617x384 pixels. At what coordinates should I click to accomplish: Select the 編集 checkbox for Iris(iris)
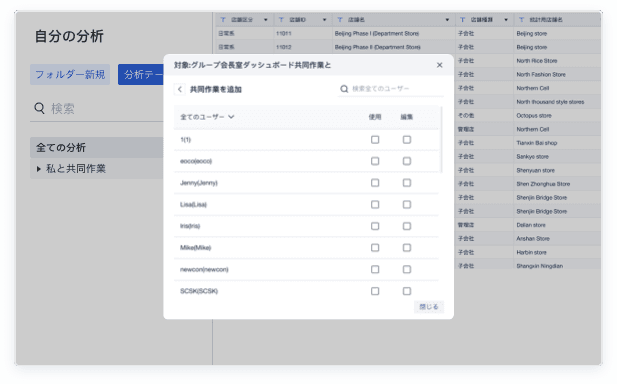tap(407, 226)
